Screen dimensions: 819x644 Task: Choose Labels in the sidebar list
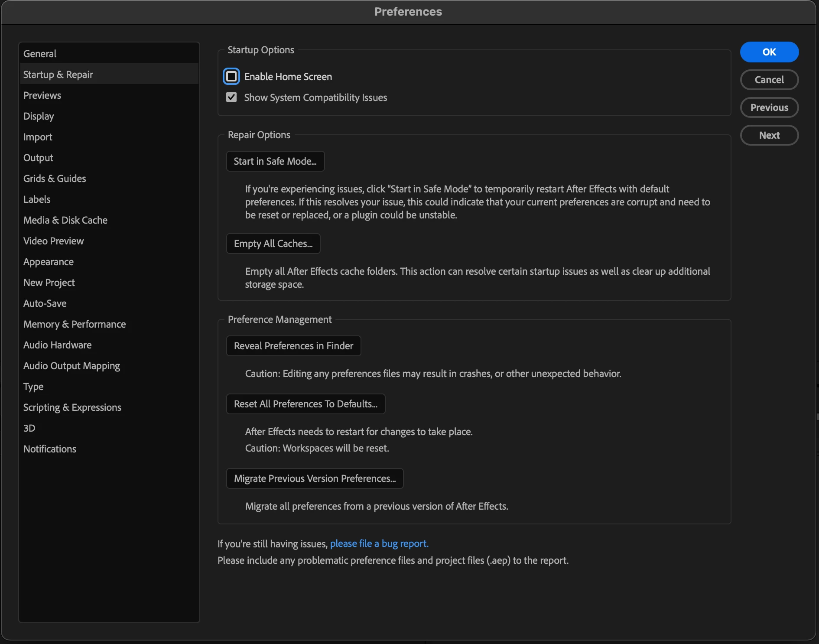[x=109, y=199]
